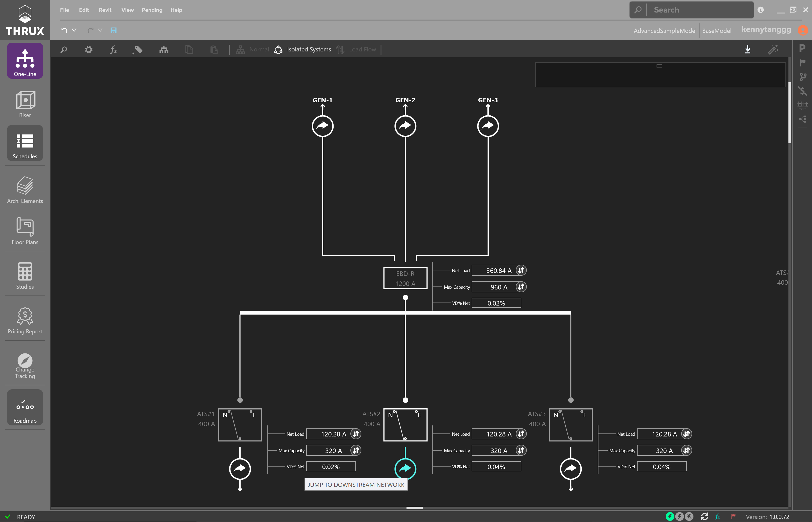The image size is (812, 522).
Task: Toggle ATS#2 Net Load arrows button
Action: (x=521, y=433)
